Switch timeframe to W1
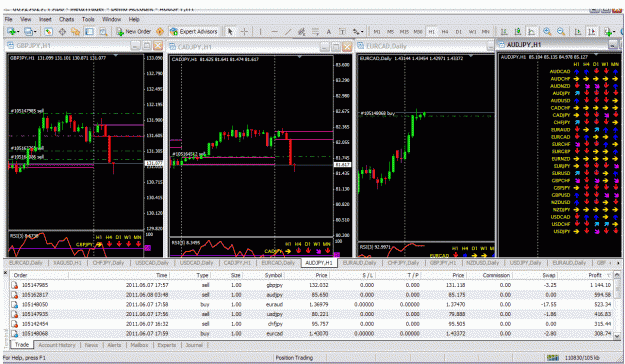 (472, 31)
